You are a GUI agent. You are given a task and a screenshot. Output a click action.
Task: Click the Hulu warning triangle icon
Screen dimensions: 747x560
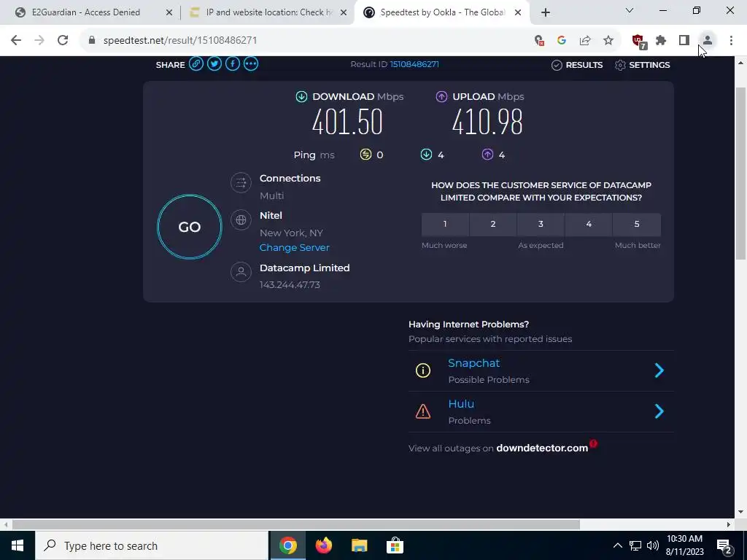click(423, 411)
